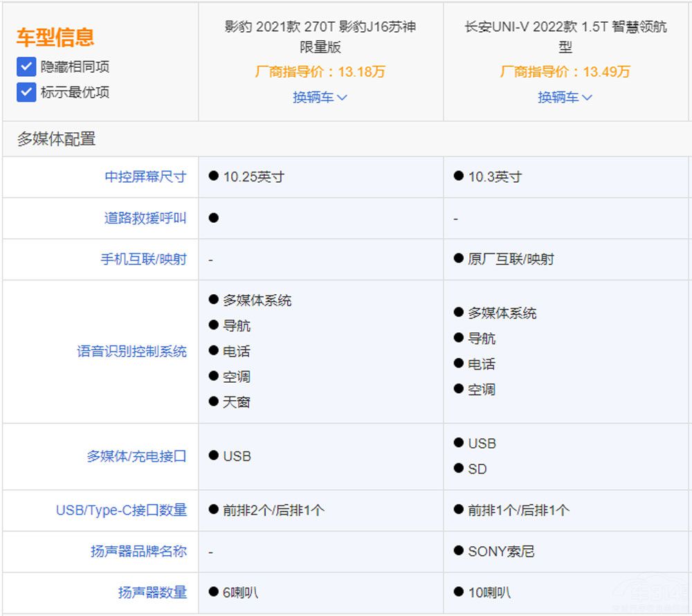The image size is (692, 616).
Task: Click the 厂商指导价 13.18万 price
Action: coord(320,72)
